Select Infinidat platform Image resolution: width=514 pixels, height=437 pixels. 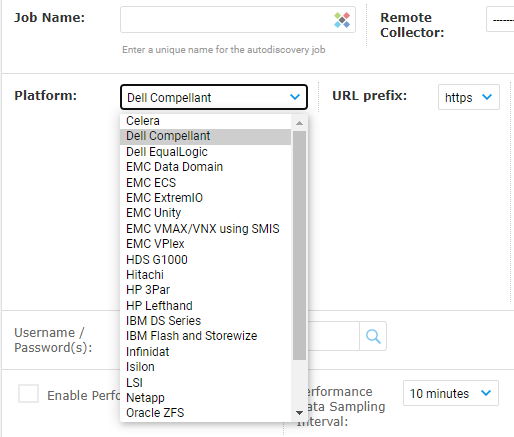point(206,352)
